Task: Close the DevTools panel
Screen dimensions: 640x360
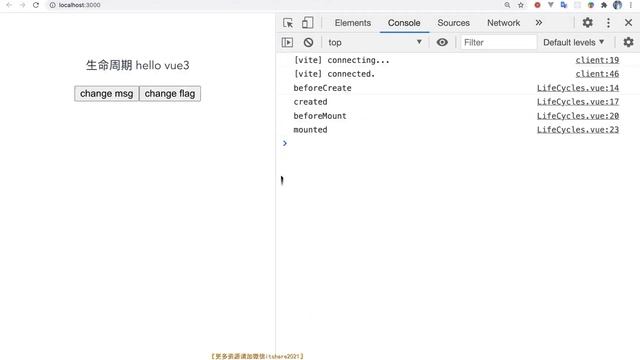Action: 629,23
